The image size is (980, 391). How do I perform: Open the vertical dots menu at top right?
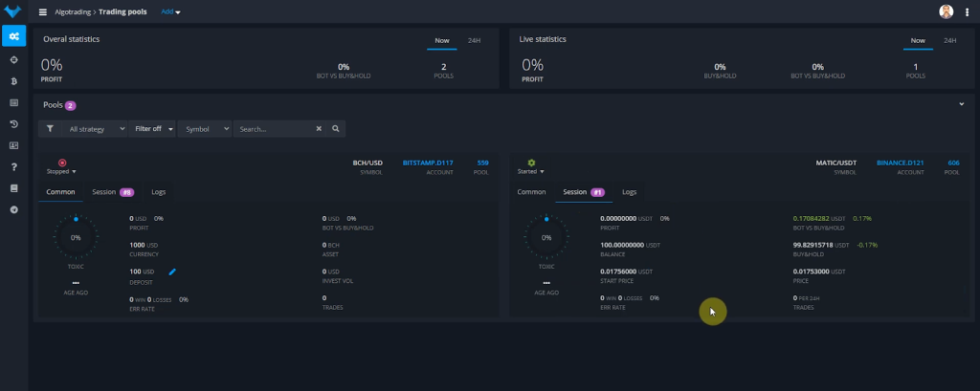[x=966, y=11]
